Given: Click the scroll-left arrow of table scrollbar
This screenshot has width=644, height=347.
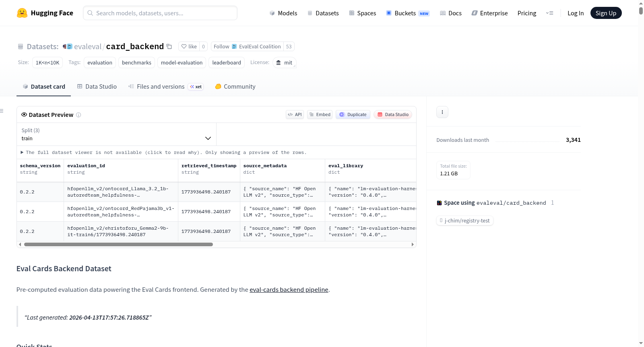Looking at the screenshot, I should pyautogui.click(x=20, y=244).
